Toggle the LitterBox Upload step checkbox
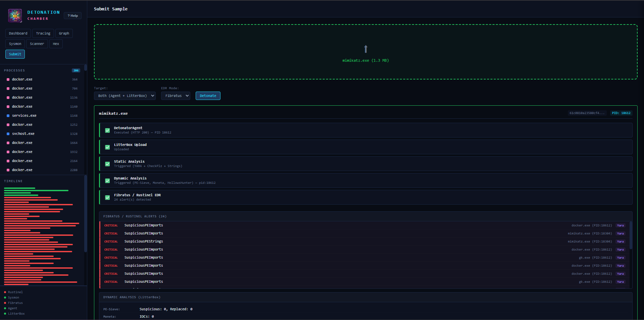Viewport: 644px width, 320px height. (107, 147)
